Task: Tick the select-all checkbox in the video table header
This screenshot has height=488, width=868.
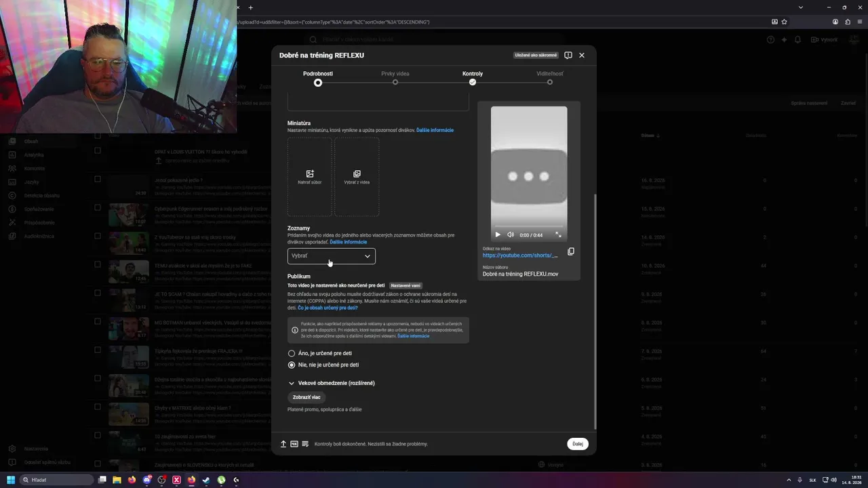Action: point(98,135)
